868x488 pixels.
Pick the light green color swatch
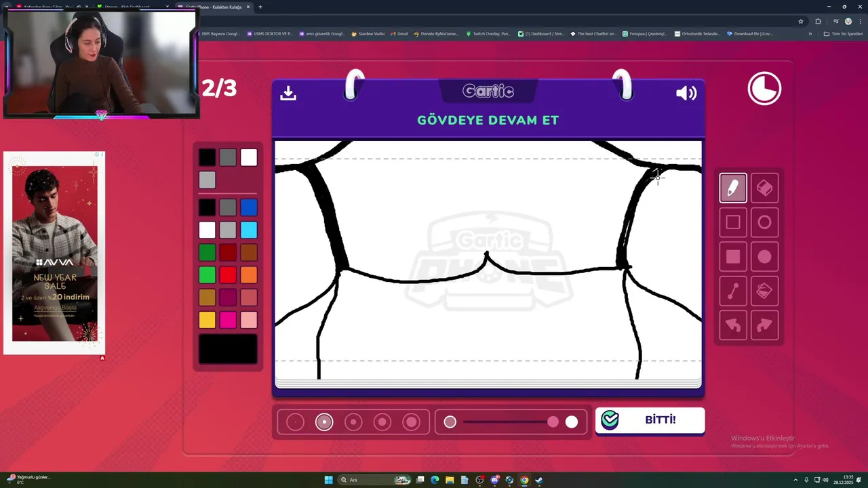[x=208, y=274]
